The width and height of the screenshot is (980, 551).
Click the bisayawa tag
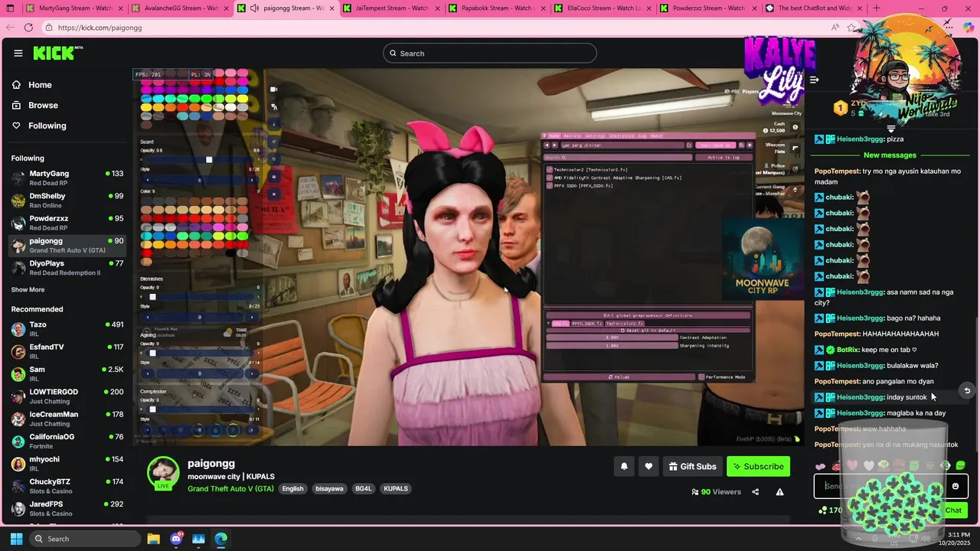point(329,488)
